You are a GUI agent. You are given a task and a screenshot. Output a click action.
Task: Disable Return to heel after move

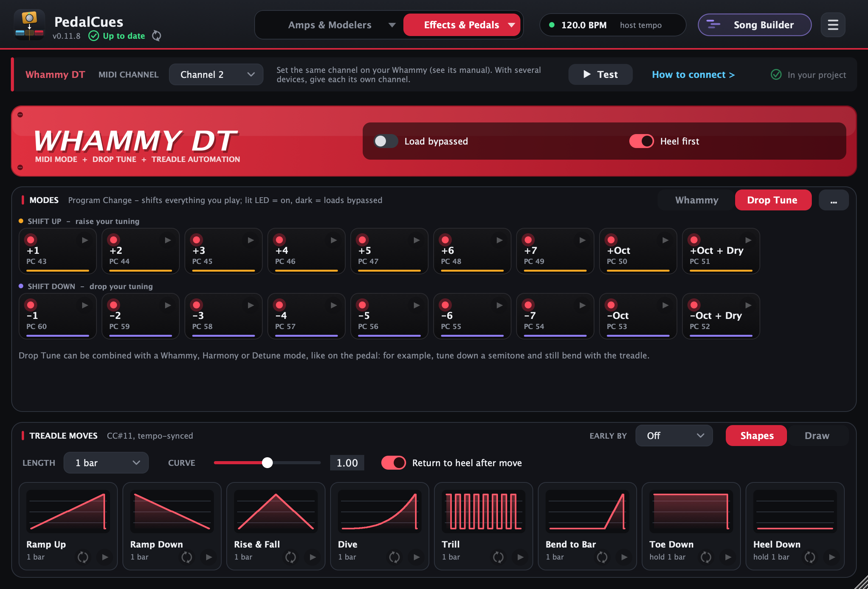coord(393,463)
